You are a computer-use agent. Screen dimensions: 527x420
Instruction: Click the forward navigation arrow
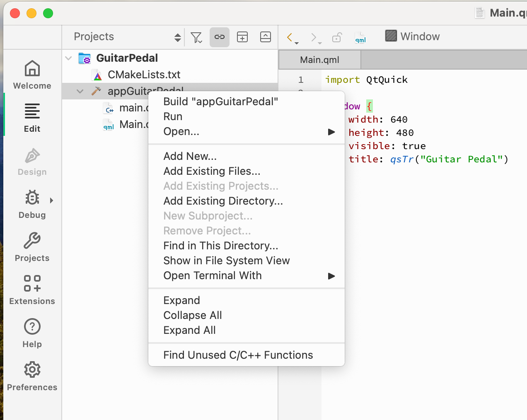(x=313, y=36)
